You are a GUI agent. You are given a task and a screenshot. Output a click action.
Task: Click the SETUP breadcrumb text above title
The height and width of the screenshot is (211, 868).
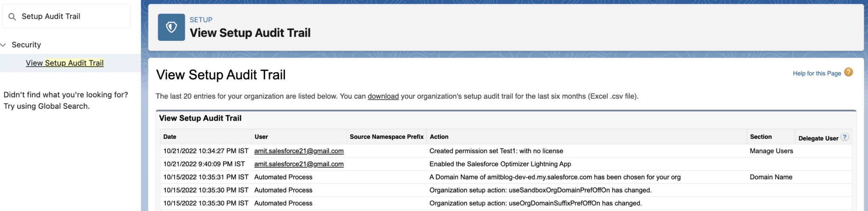[x=201, y=20]
